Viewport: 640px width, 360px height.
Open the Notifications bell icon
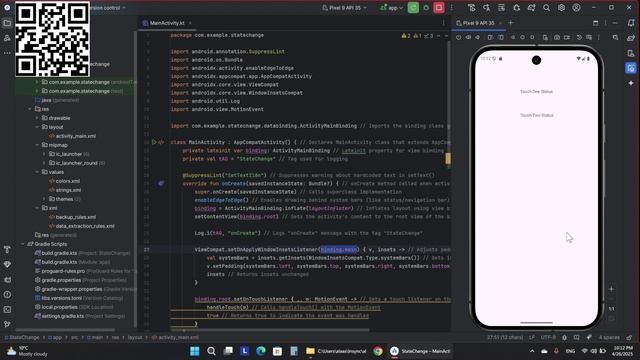(631, 23)
